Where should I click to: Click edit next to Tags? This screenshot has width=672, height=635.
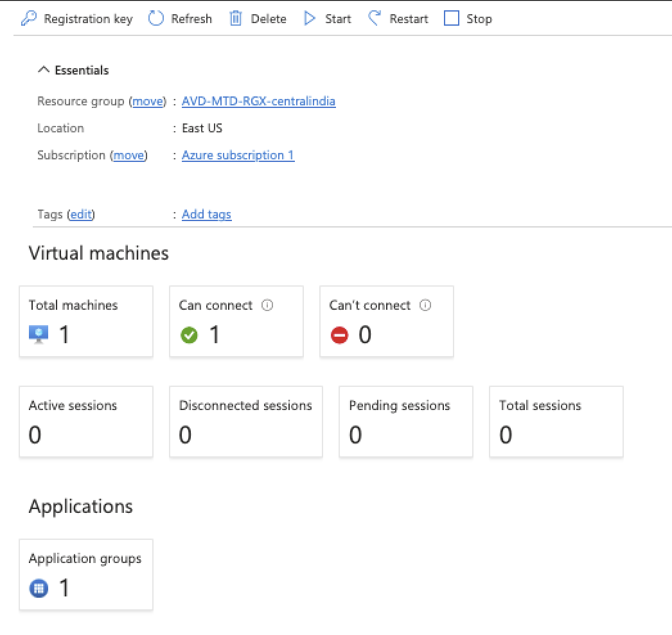pos(81,214)
